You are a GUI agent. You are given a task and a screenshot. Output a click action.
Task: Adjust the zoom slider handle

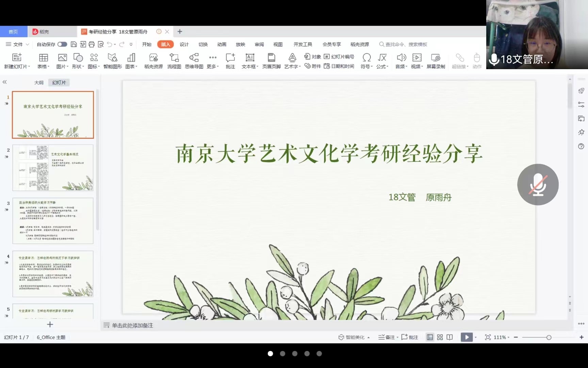(549, 337)
